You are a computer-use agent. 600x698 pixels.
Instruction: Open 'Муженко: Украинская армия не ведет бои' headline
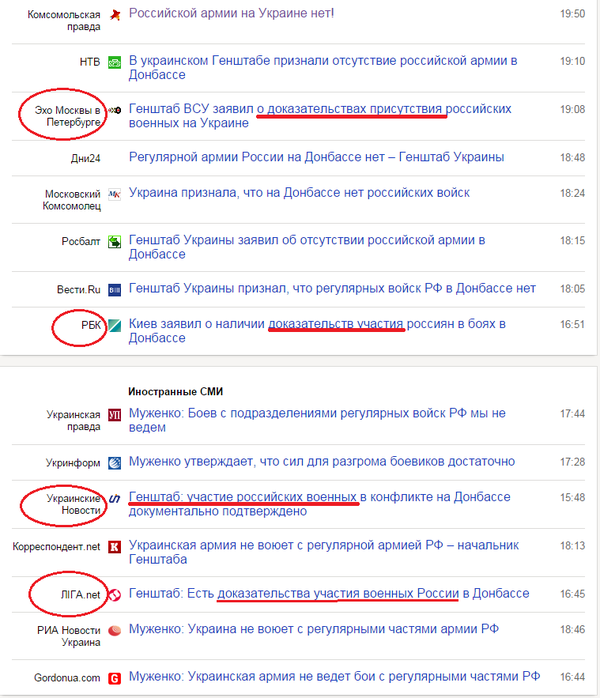pos(334,677)
